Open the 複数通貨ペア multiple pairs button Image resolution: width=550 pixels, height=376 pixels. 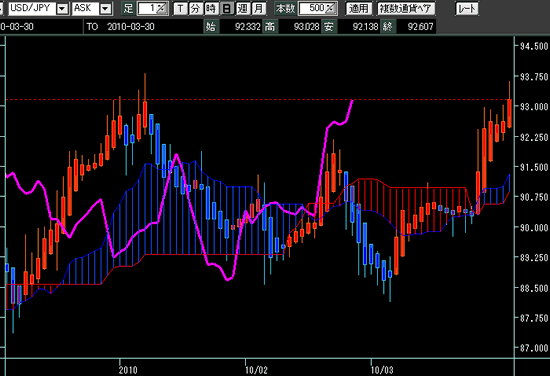406,8
